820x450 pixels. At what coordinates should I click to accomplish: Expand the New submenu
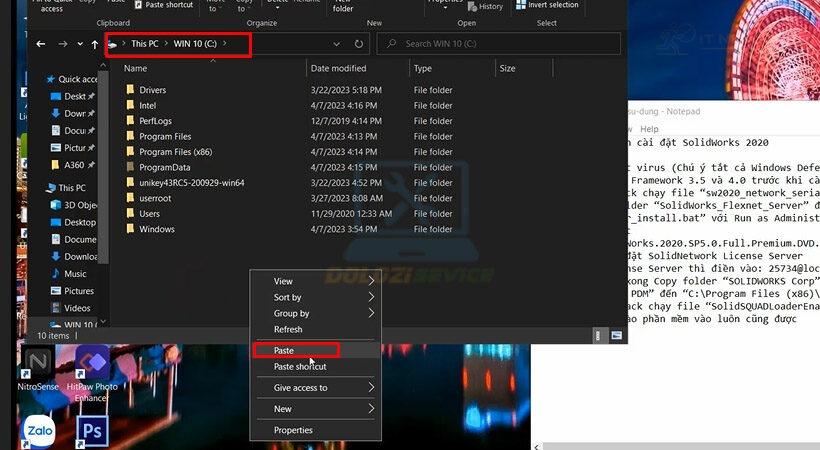315,408
